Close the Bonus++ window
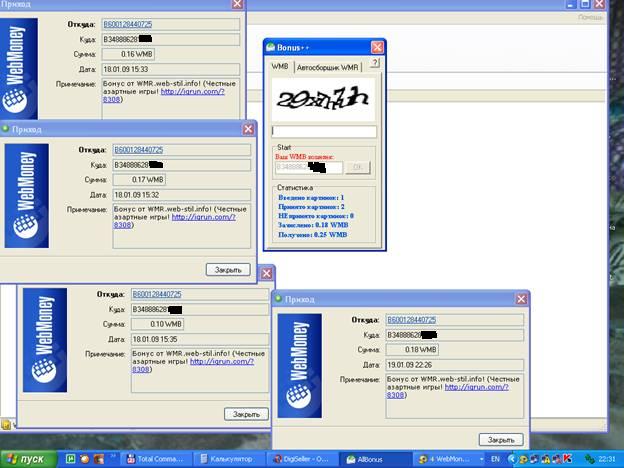 pos(377,47)
